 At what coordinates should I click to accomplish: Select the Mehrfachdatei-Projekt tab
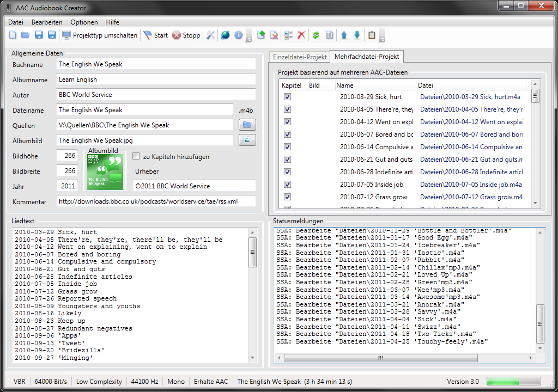pyautogui.click(x=367, y=56)
